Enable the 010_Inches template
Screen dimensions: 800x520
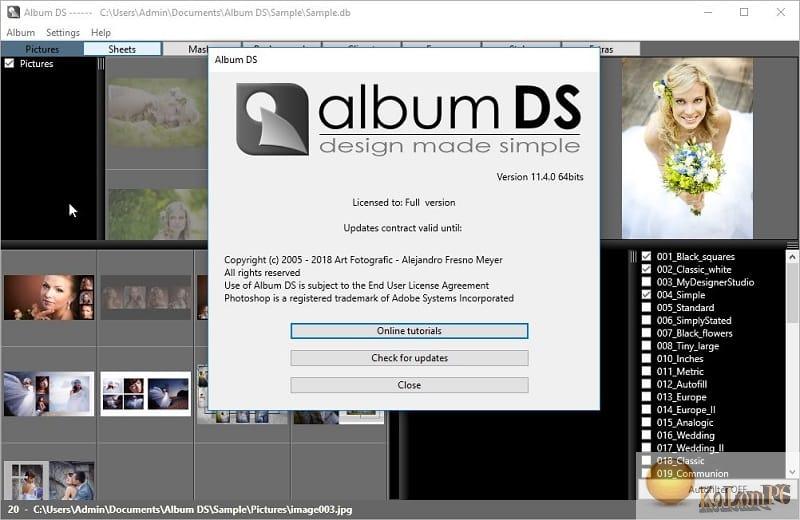(646, 358)
